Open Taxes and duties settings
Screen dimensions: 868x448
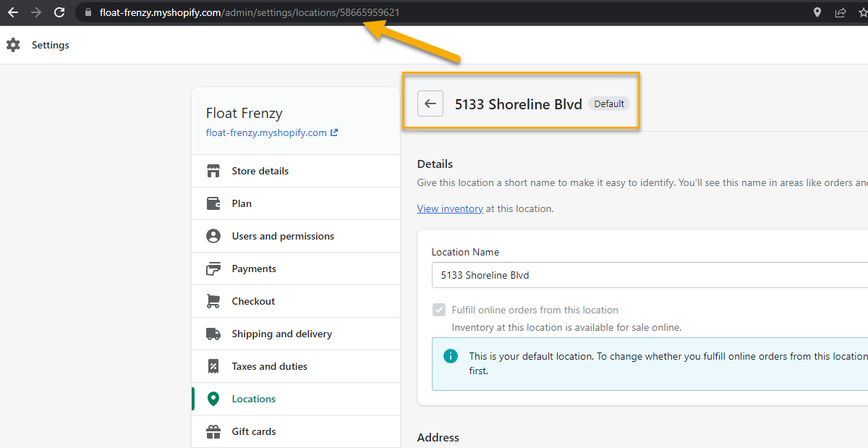tap(269, 366)
